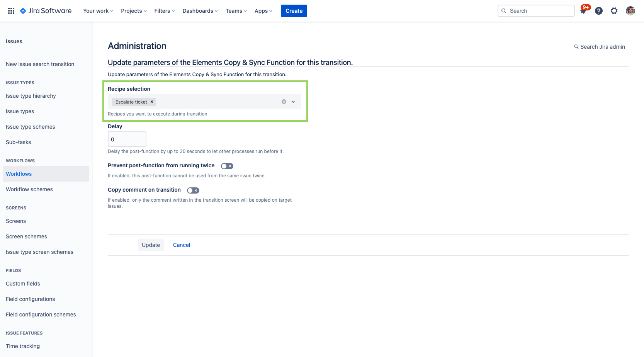
Task: Open the Filters menu
Action: pyautogui.click(x=164, y=11)
